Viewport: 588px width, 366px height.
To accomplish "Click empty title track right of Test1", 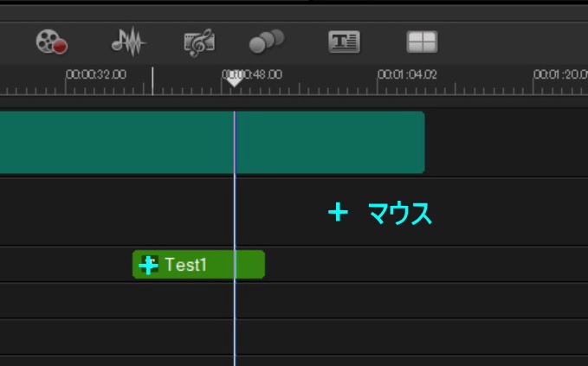I will pyautogui.click(x=416, y=265).
